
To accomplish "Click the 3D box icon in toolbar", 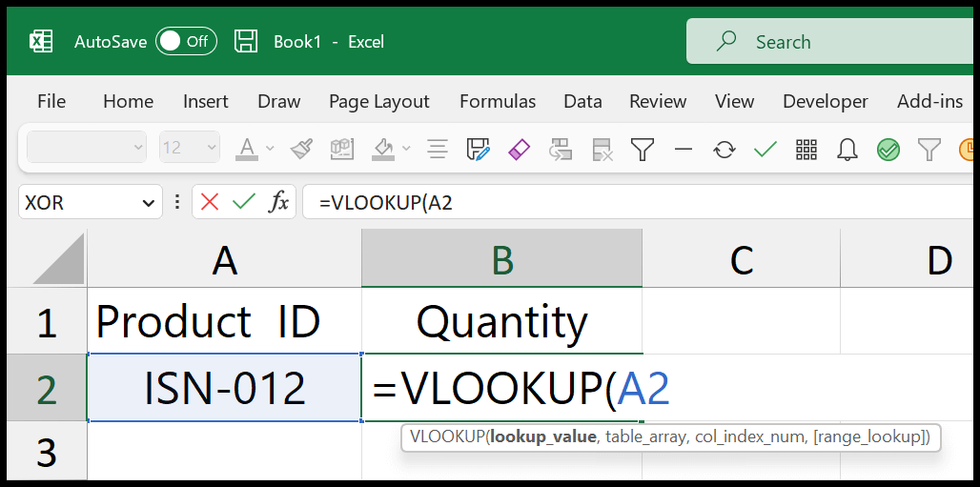I will click(x=342, y=149).
